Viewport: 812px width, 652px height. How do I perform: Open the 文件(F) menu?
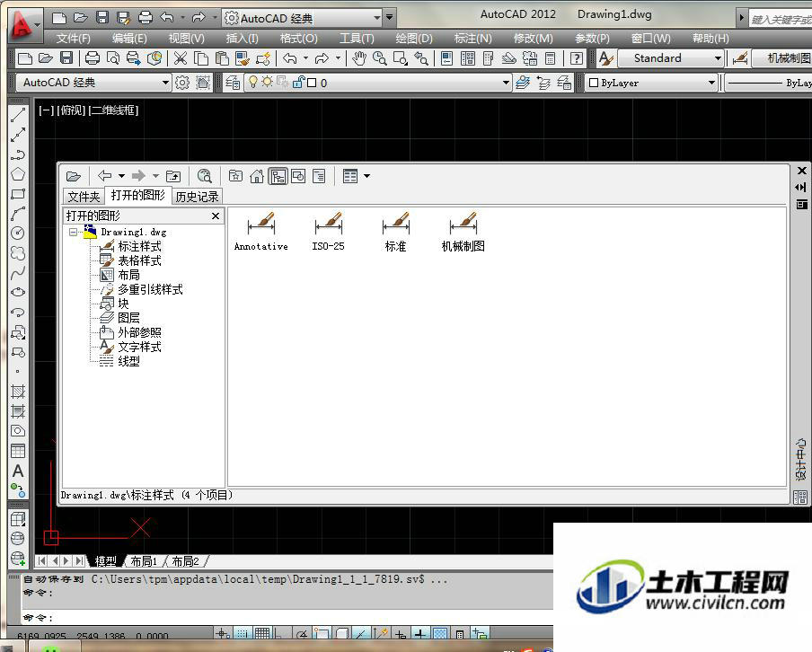tap(74, 39)
